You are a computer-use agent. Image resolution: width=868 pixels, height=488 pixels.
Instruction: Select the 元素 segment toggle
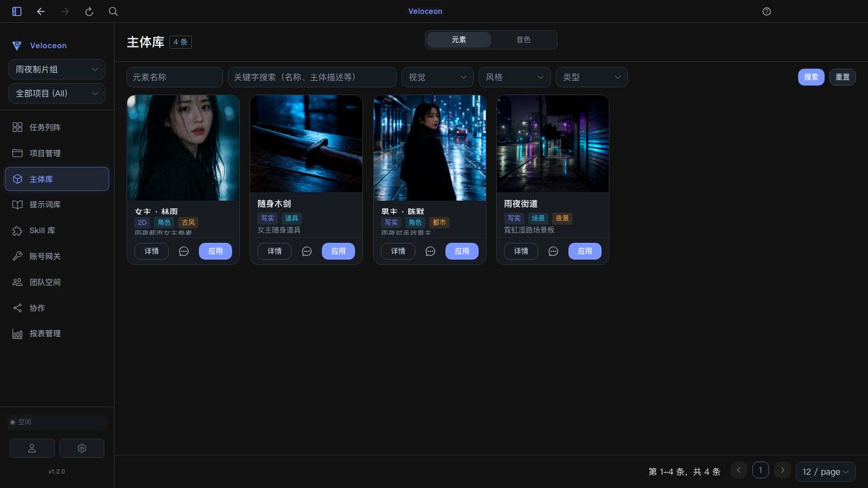[x=459, y=40]
